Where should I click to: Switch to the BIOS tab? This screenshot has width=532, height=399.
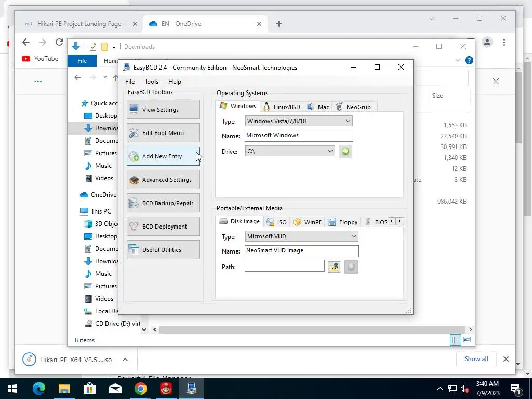376,222
